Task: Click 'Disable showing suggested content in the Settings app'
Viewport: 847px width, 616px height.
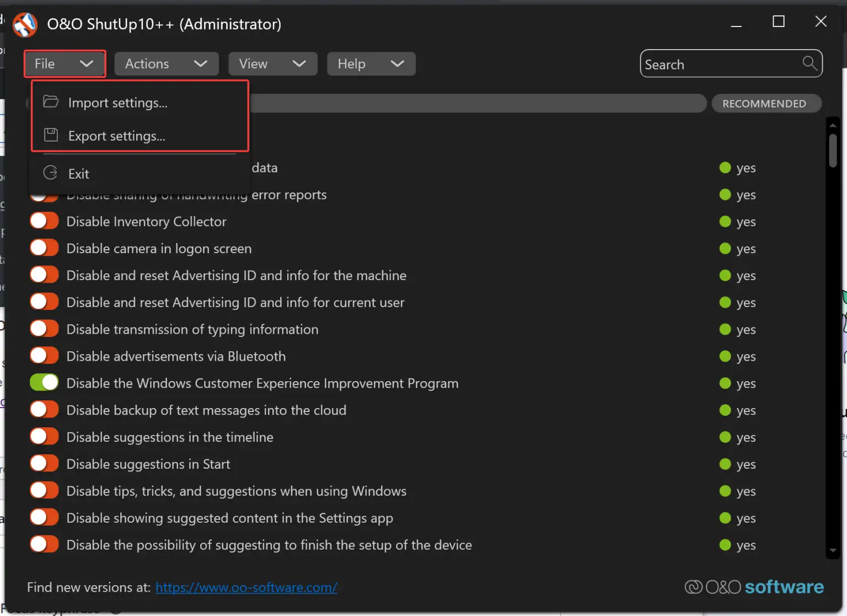Action: click(230, 518)
